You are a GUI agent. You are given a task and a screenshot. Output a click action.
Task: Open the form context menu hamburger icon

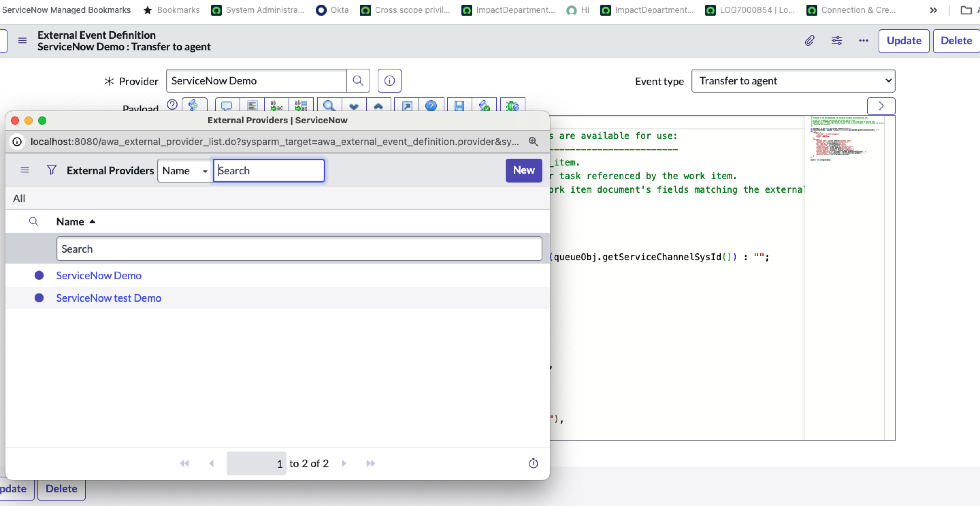[x=22, y=41]
